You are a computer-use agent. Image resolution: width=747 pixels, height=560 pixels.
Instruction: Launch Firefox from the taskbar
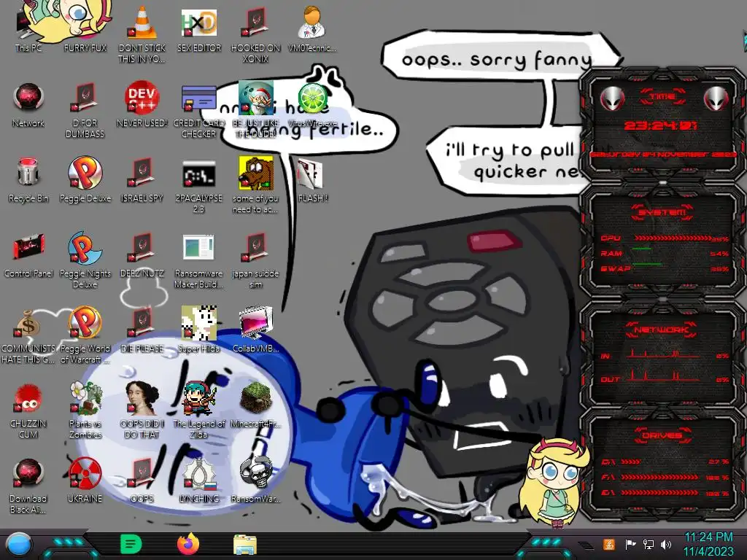(x=188, y=544)
